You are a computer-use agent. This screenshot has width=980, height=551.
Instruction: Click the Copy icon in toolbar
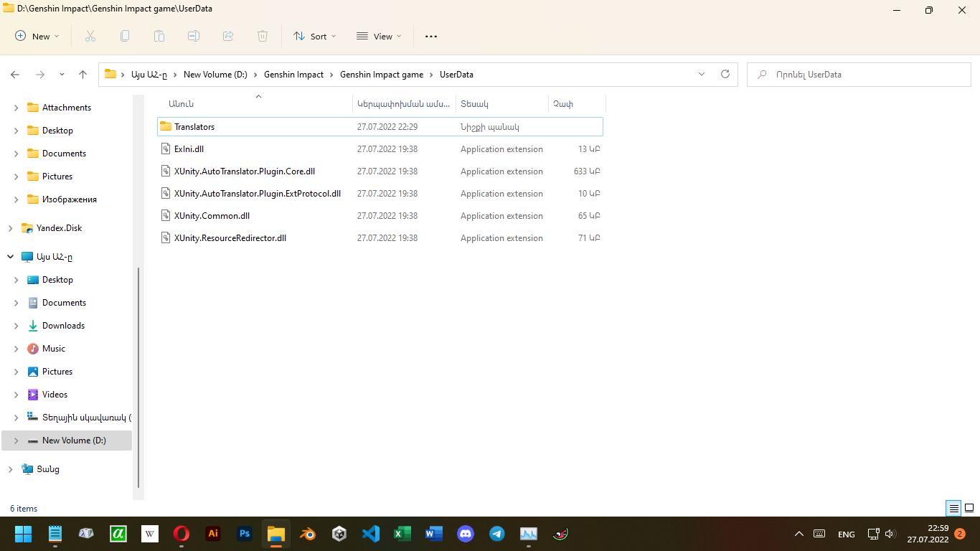[x=125, y=36]
